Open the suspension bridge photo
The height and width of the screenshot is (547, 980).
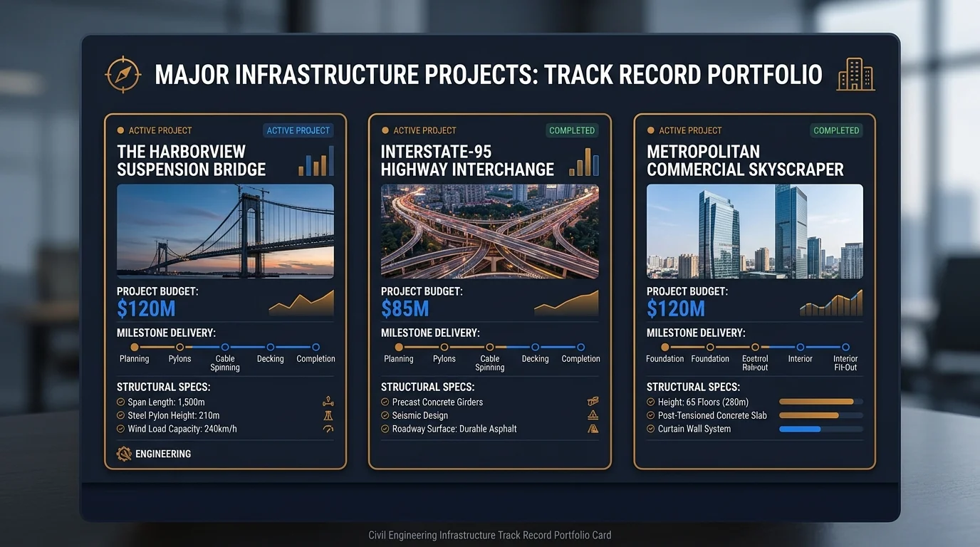(x=225, y=231)
